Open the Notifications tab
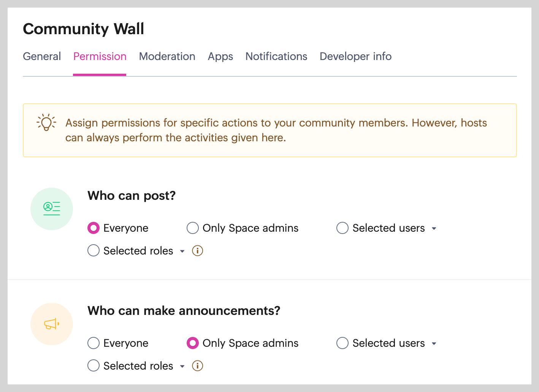Image resolution: width=539 pixels, height=392 pixels. [276, 56]
